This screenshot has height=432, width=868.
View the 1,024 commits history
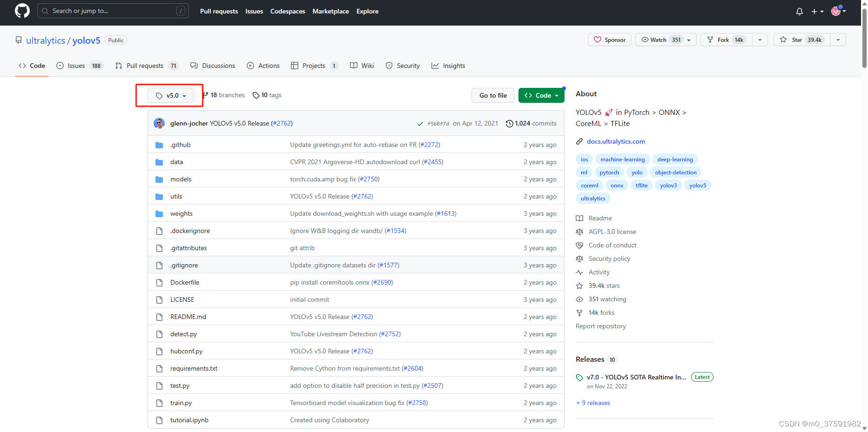pyautogui.click(x=531, y=123)
